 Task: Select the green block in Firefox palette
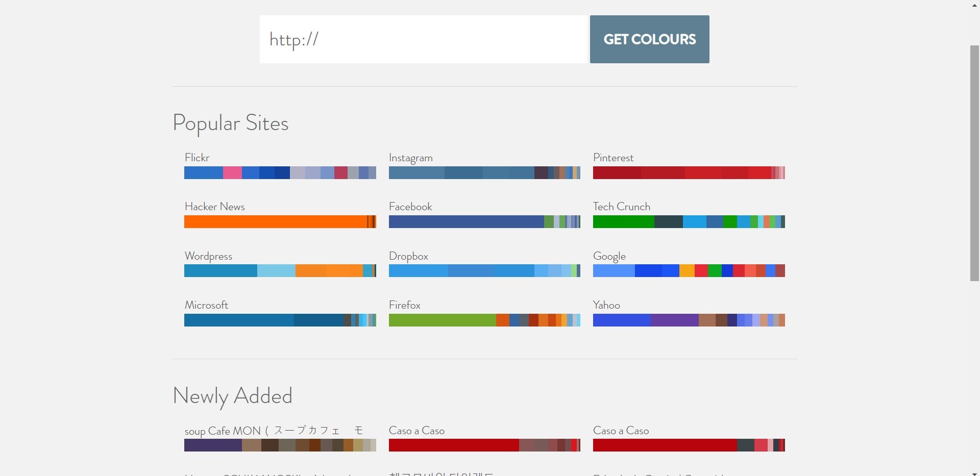pos(442,320)
